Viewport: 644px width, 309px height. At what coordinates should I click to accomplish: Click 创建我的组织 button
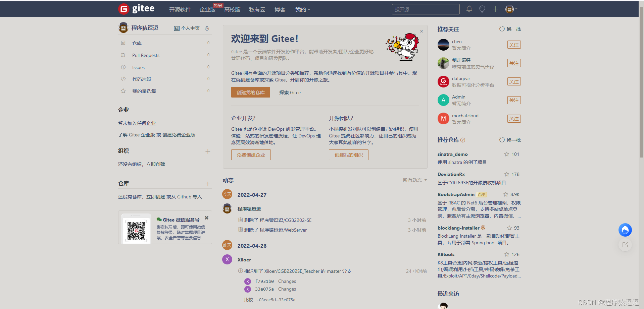(x=349, y=155)
